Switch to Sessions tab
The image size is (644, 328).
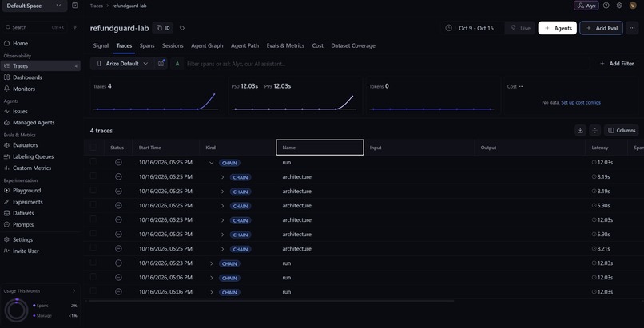tap(173, 46)
